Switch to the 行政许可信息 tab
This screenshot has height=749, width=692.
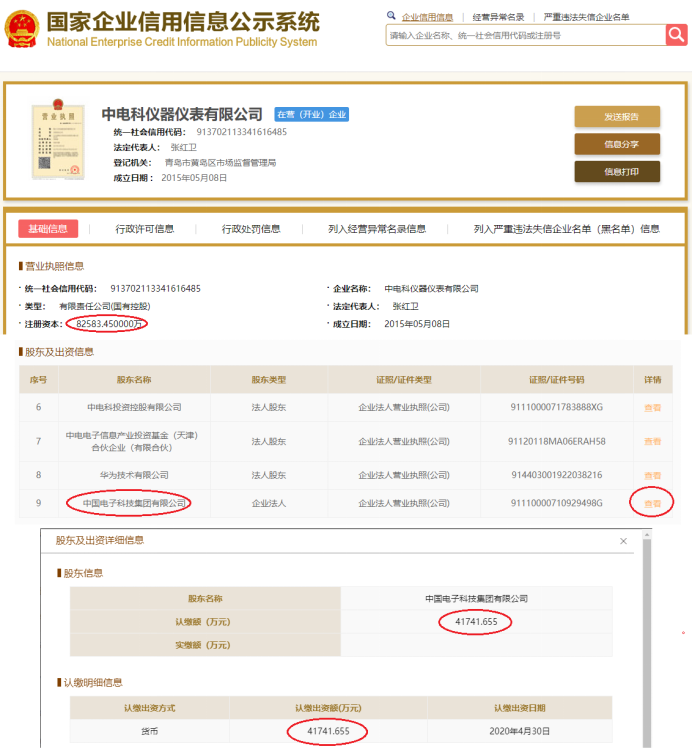[145, 229]
